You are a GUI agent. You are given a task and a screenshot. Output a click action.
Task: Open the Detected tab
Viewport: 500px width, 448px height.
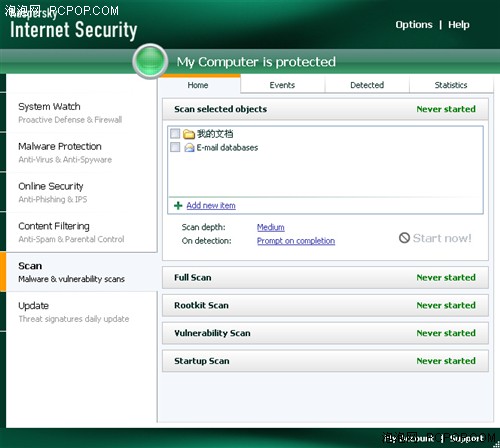(367, 85)
